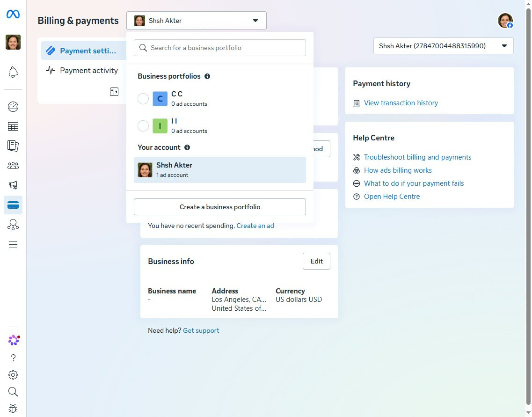Click the Get support link
Image resolution: width=532 pixels, height=417 pixels.
tap(201, 330)
